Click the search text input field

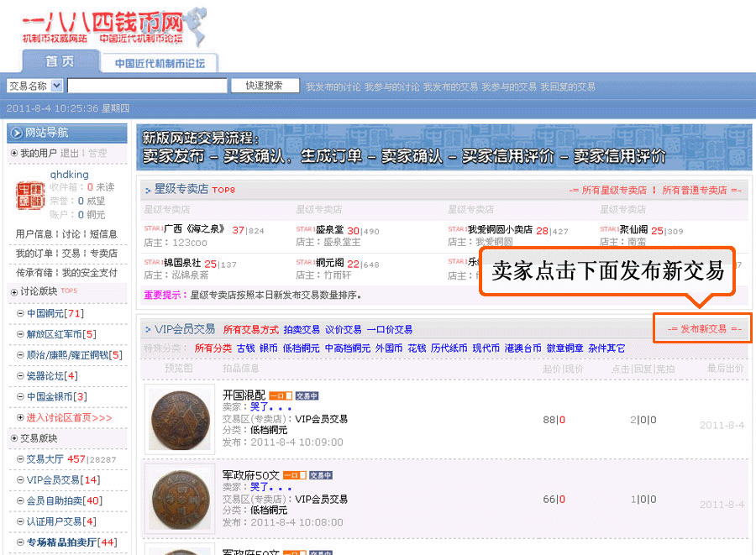pyautogui.click(x=147, y=86)
